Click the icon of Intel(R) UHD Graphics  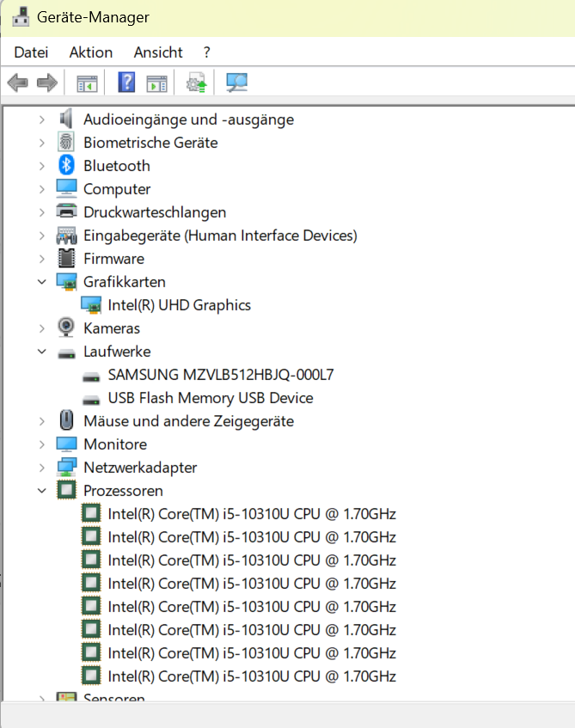point(91,305)
